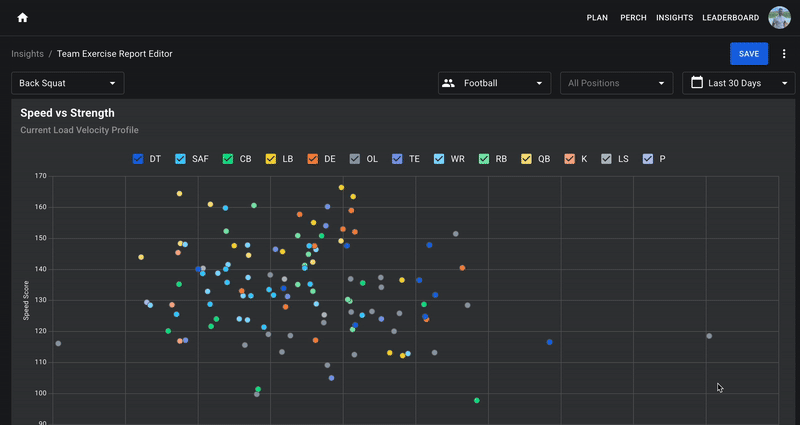The width and height of the screenshot is (800, 425).
Task: Toggle the TE position checkbox
Action: 397,159
